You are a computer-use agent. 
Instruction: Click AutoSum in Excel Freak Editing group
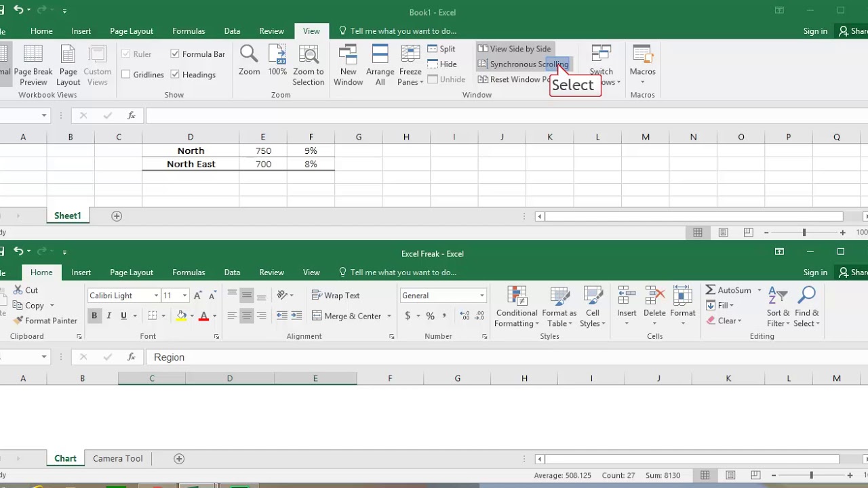coord(728,290)
